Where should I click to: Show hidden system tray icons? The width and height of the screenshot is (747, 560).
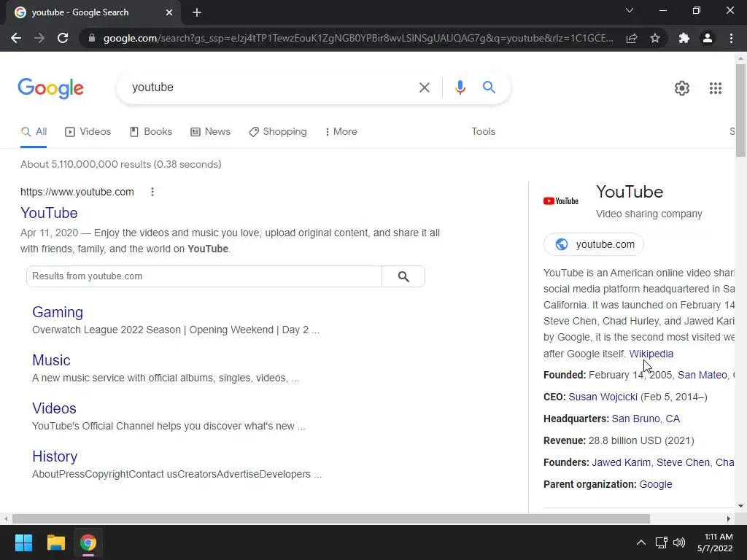[x=641, y=542]
